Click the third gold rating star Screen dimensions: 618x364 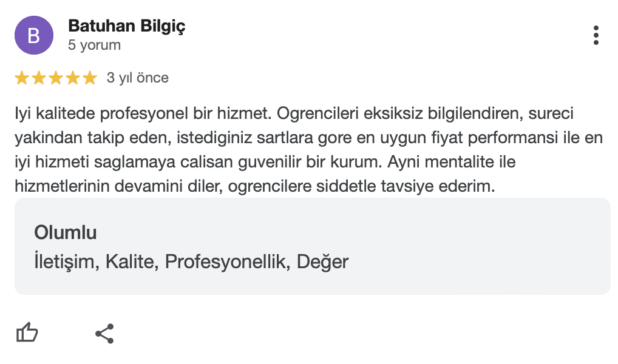(x=56, y=78)
